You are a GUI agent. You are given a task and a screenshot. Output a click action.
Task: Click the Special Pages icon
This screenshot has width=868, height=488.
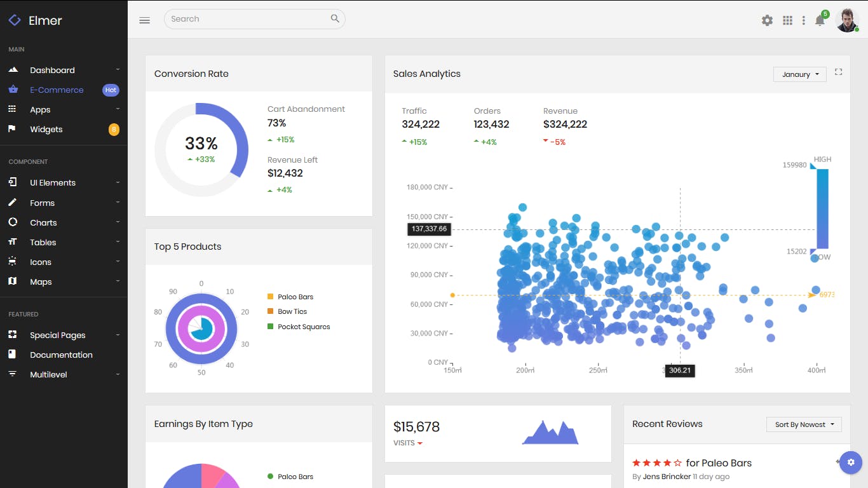click(x=12, y=334)
